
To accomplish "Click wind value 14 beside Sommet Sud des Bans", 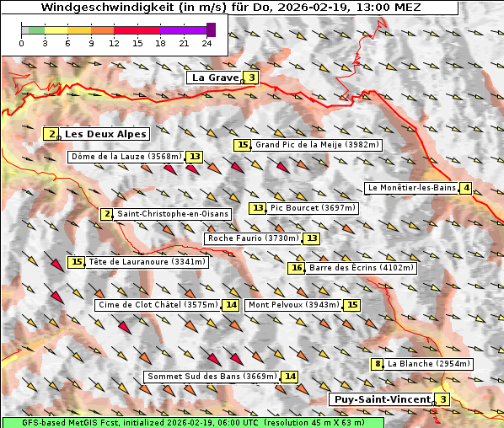I will pyautogui.click(x=290, y=377).
